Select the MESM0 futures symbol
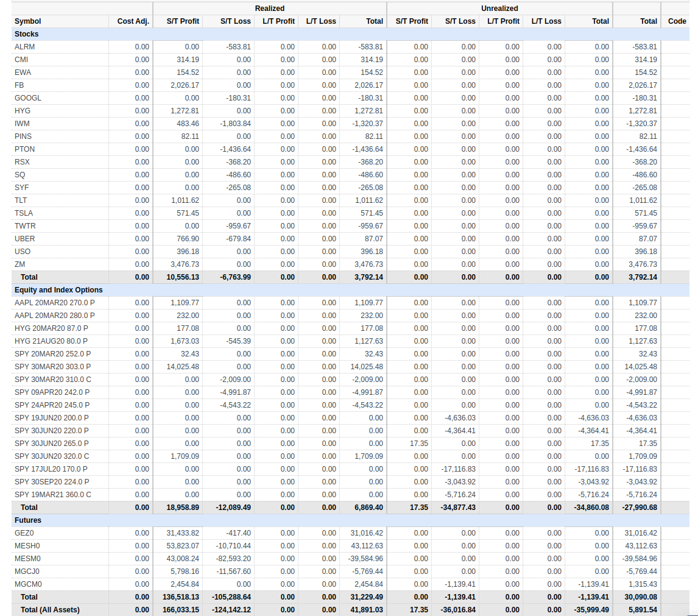The height and width of the screenshot is (616, 698). [x=27, y=559]
